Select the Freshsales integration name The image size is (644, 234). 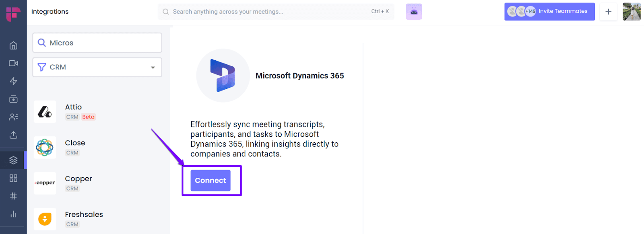click(84, 214)
